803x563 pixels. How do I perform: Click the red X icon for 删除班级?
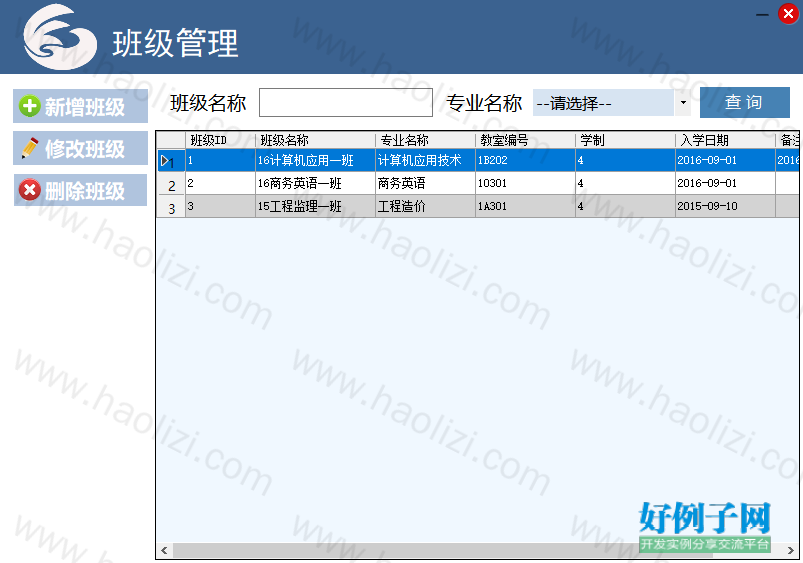30,190
